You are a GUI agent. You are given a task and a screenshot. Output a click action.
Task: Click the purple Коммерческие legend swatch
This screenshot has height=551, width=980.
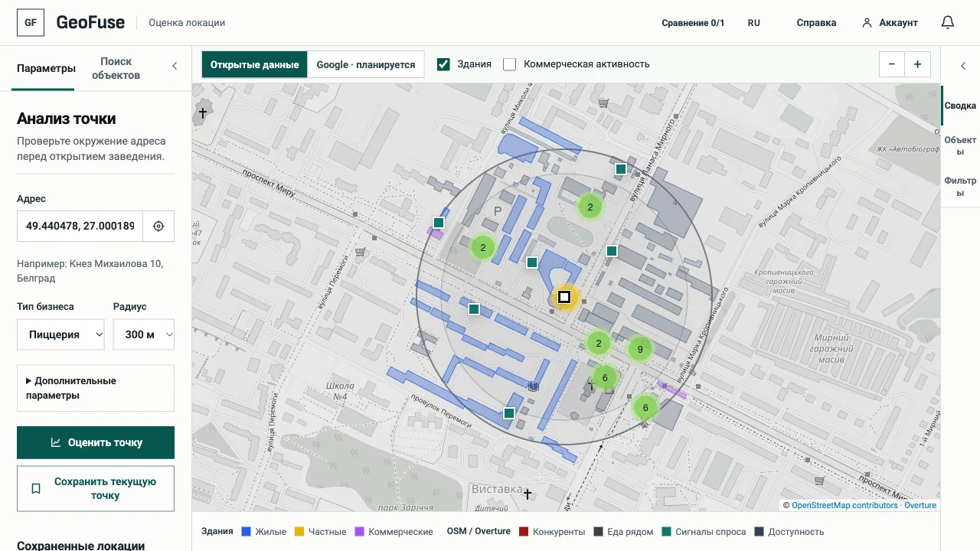[360, 532]
